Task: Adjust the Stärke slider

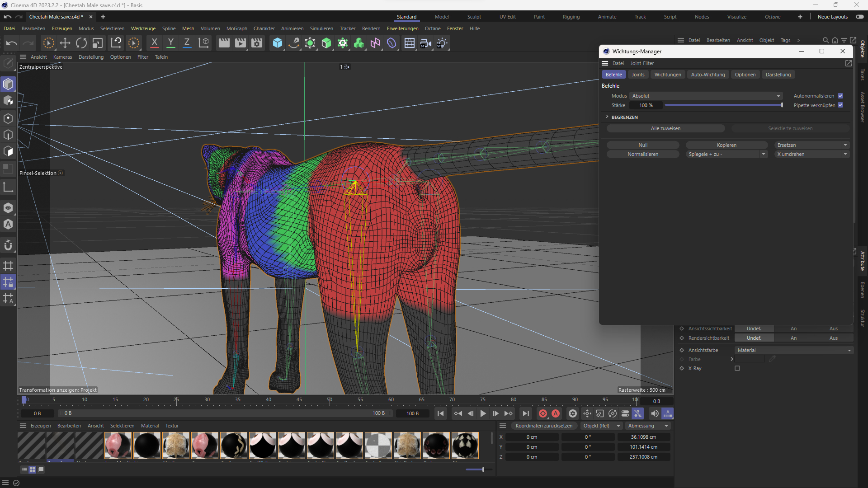Action: click(723, 105)
